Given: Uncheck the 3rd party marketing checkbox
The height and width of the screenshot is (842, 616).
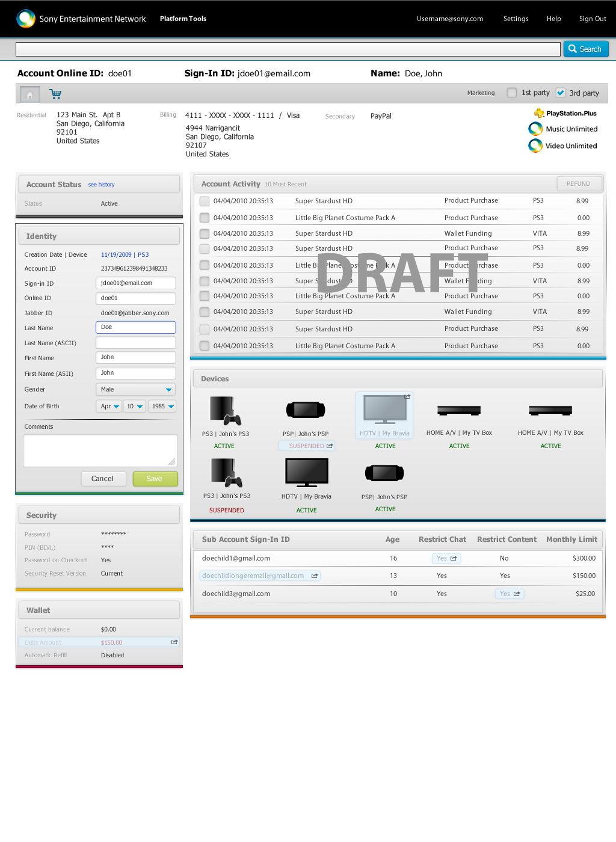Looking at the screenshot, I should point(561,93).
